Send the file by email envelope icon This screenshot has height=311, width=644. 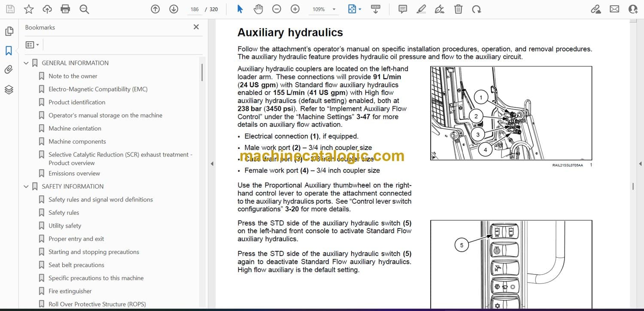pyautogui.click(x=614, y=9)
